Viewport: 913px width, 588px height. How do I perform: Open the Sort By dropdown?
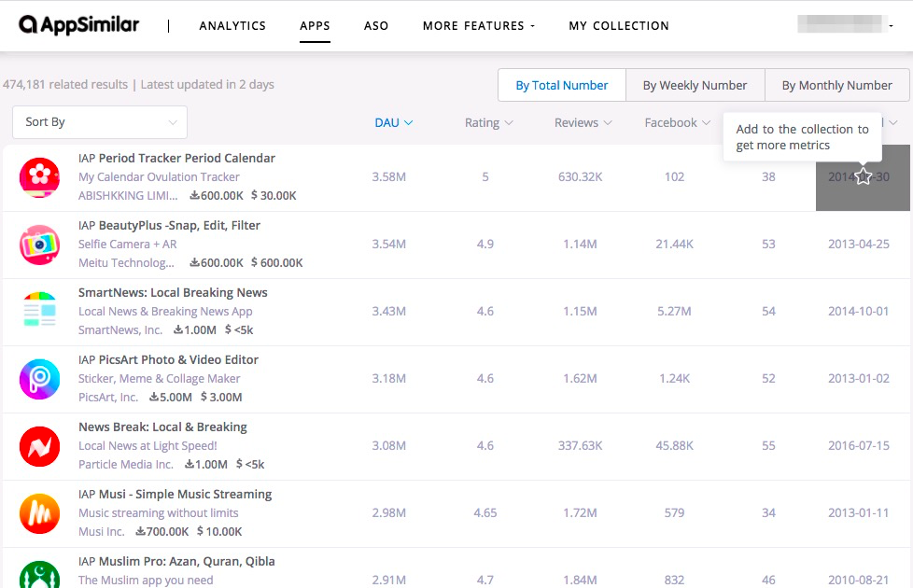(100, 122)
